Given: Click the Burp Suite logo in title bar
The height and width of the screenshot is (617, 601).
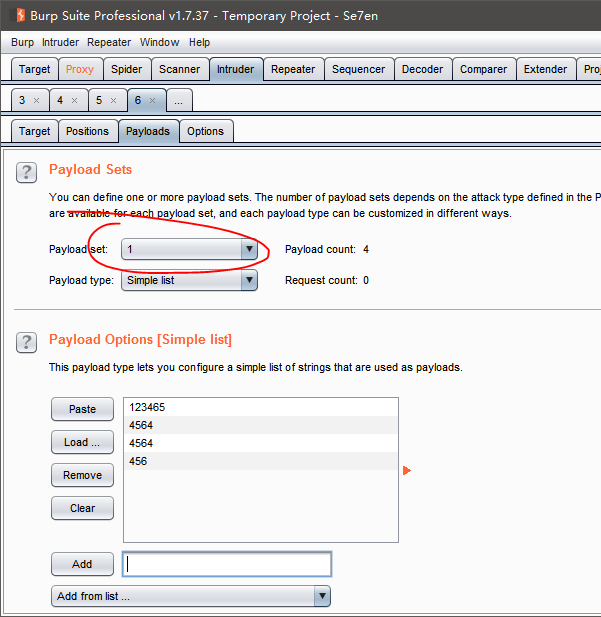Looking at the screenshot, I should pos(20,15).
